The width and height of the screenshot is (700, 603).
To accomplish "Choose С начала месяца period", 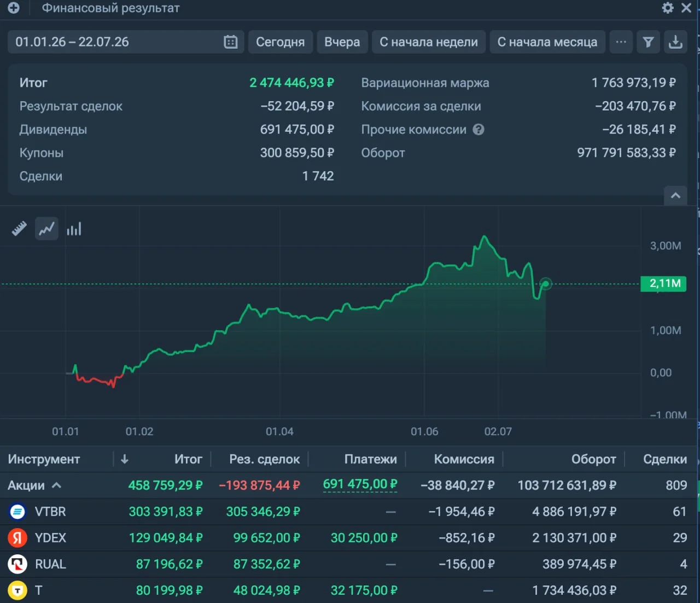I will click(x=547, y=42).
